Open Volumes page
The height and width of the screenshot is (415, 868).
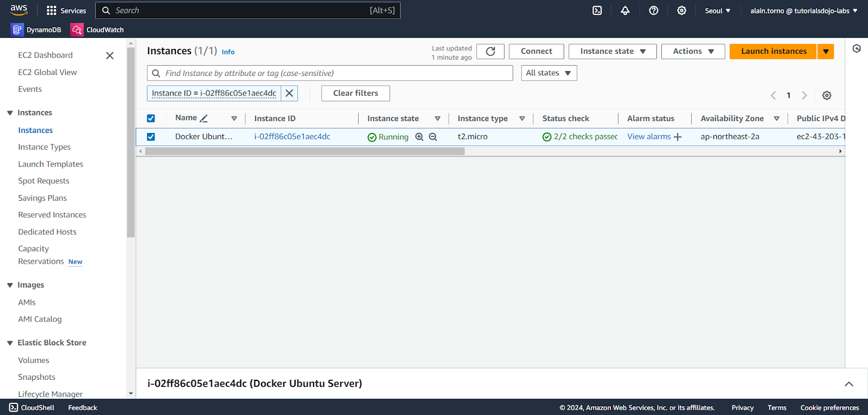coord(34,360)
